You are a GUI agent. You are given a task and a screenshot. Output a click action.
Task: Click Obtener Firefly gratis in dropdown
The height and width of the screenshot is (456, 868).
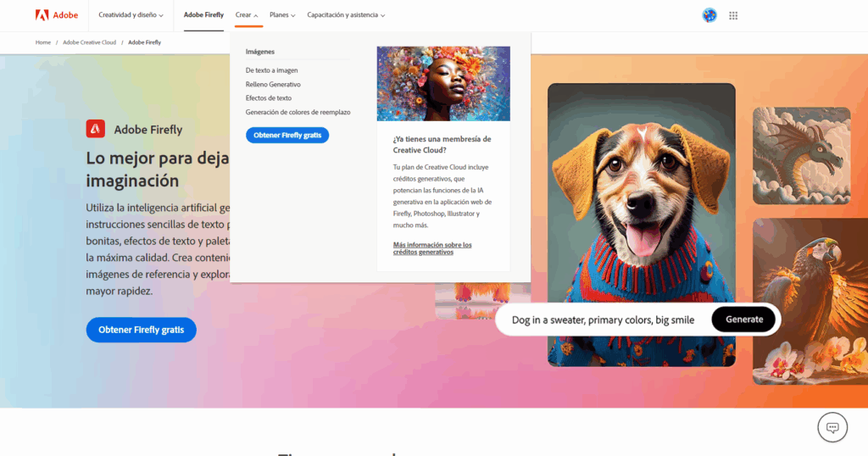287,135
